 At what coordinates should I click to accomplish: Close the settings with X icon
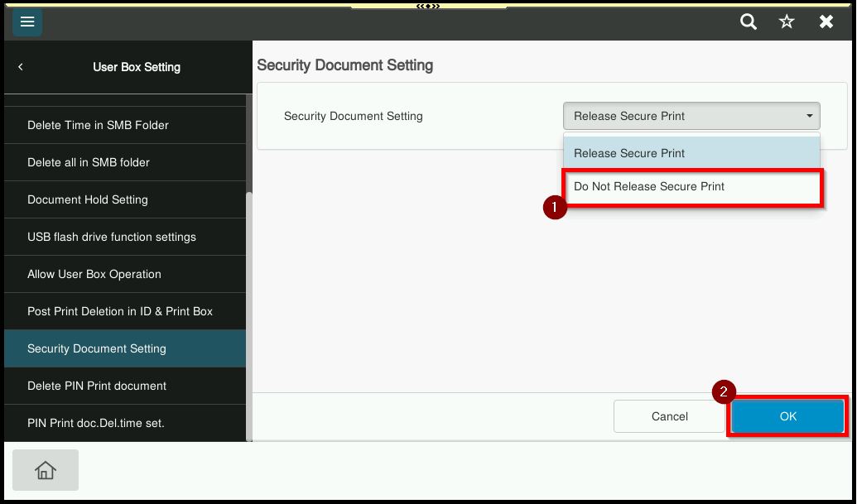826,22
